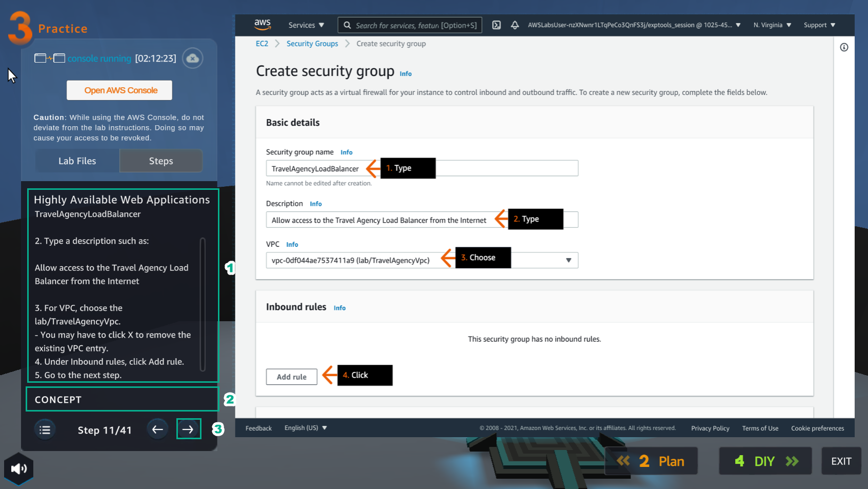Switch to the Lab Files tab
Screen dimensions: 868x489
point(77,161)
